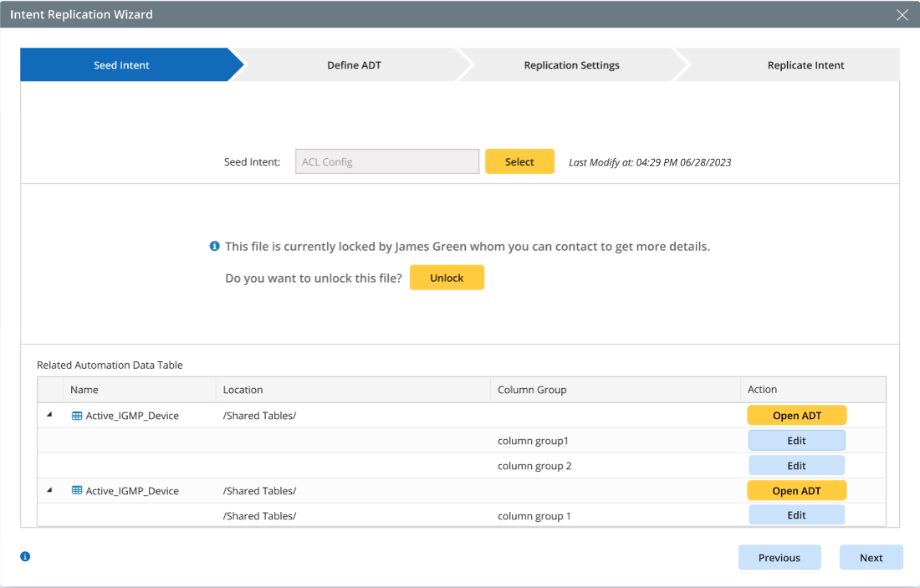Unlock the file locked by James Green
Viewport: 920px width, 588px height.
click(x=447, y=278)
